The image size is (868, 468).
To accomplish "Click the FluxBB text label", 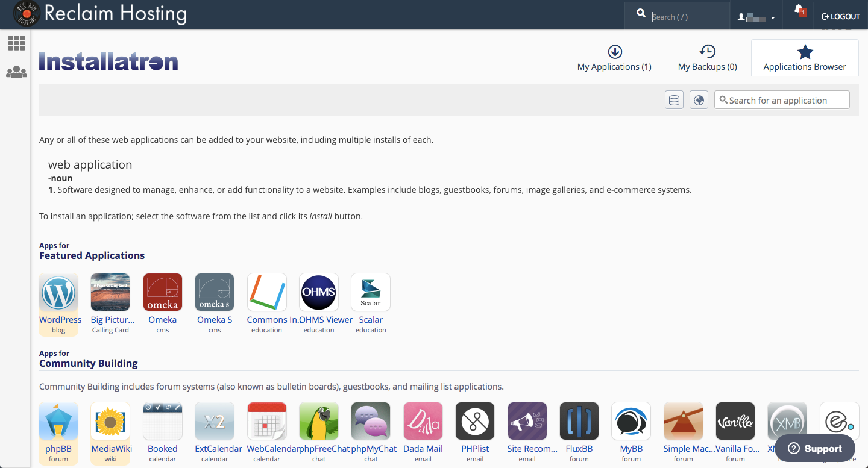I will point(579,449).
